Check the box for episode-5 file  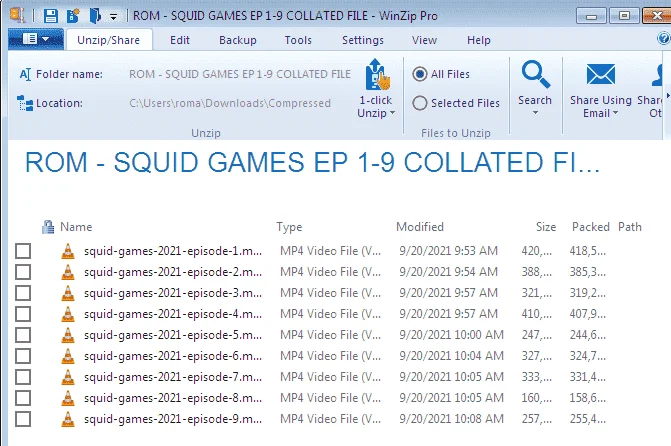[x=23, y=335]
